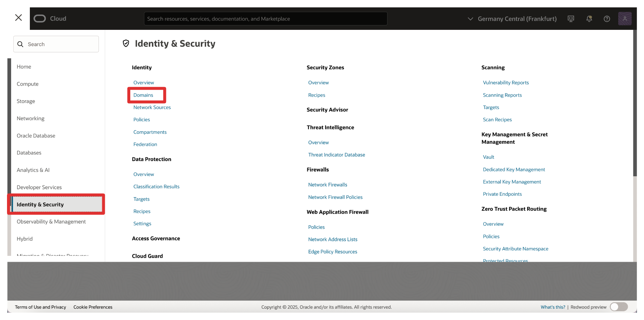Open the notifications bell icon
This screenshot has width=644, height=320.
589,19
